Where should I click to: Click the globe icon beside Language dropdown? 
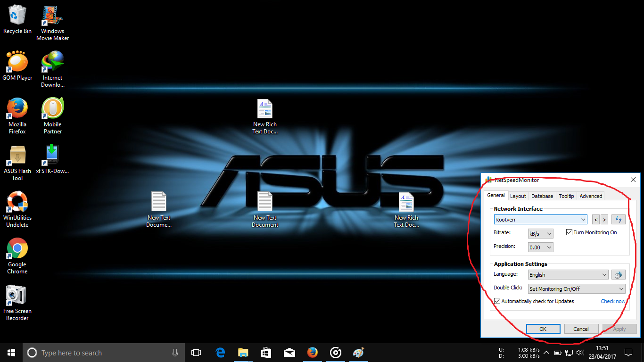(x=618, y=275)
